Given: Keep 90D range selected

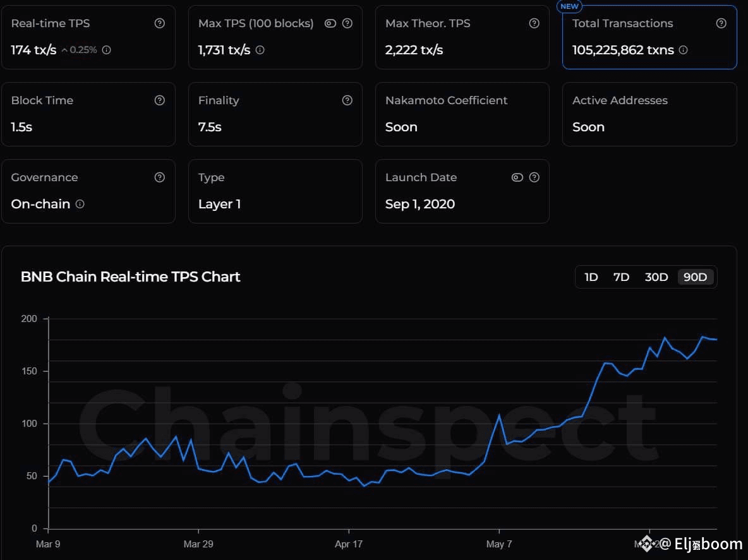Looking at the screenshot, I should pyautogui.click(x=695, y=277).
